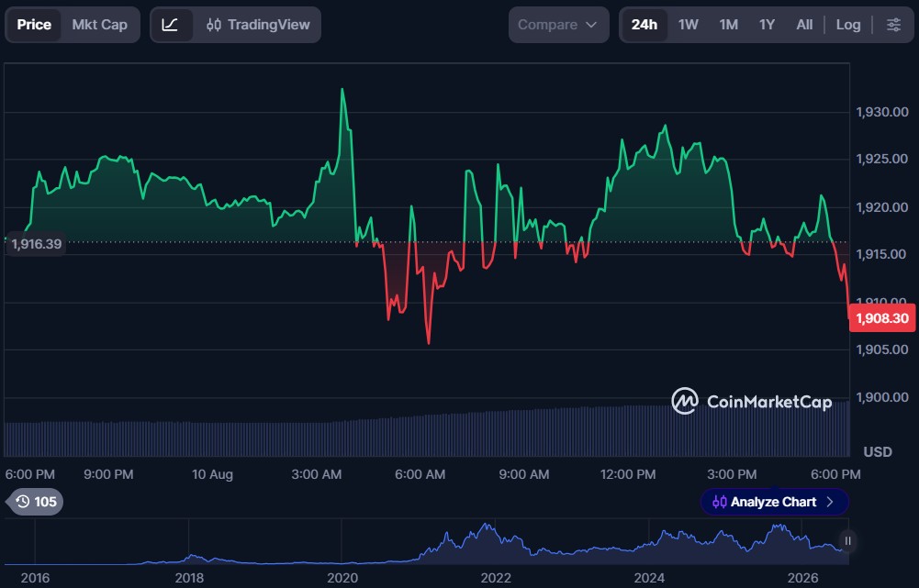Click the 12:00 PM time axis label

628,474
